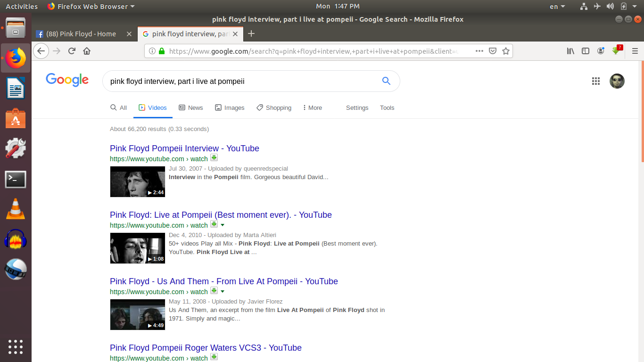Open the Firefox home page
644x362 pixels.
pyautogui.click(x=87, y=51)
